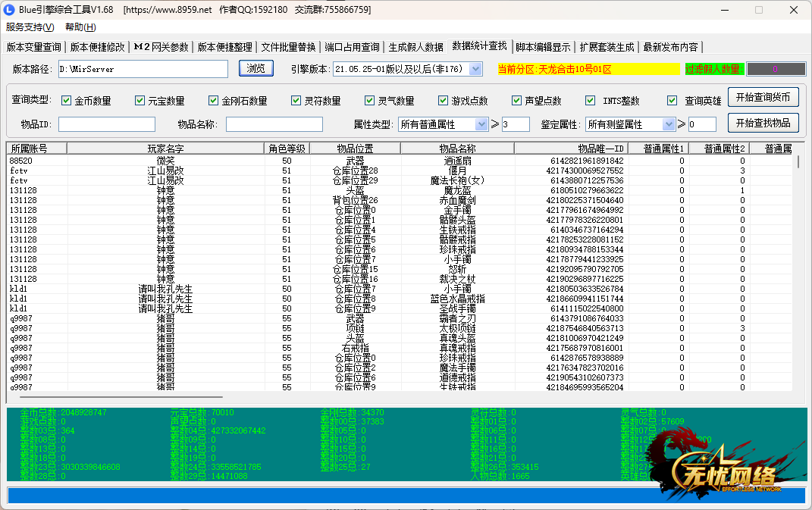812x510 pixels.
Task: Click the Blue engine app icon in title bar
Action: (x=10, y=10)
